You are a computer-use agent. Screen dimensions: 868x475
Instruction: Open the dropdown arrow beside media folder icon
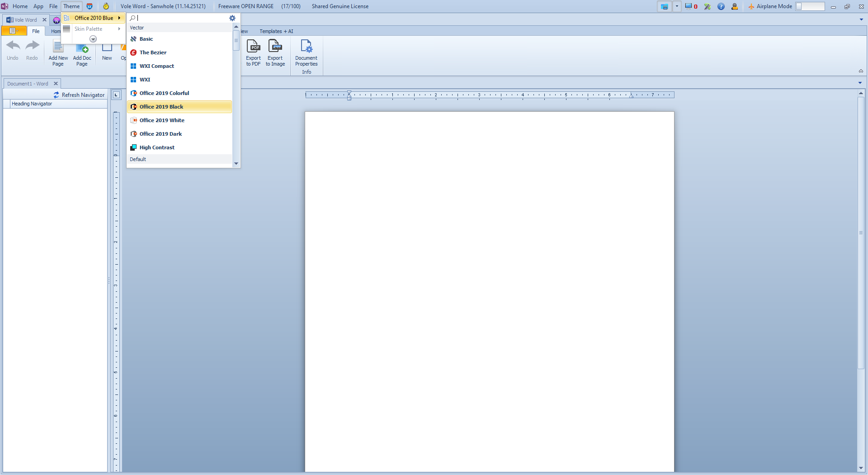point(677,6)
